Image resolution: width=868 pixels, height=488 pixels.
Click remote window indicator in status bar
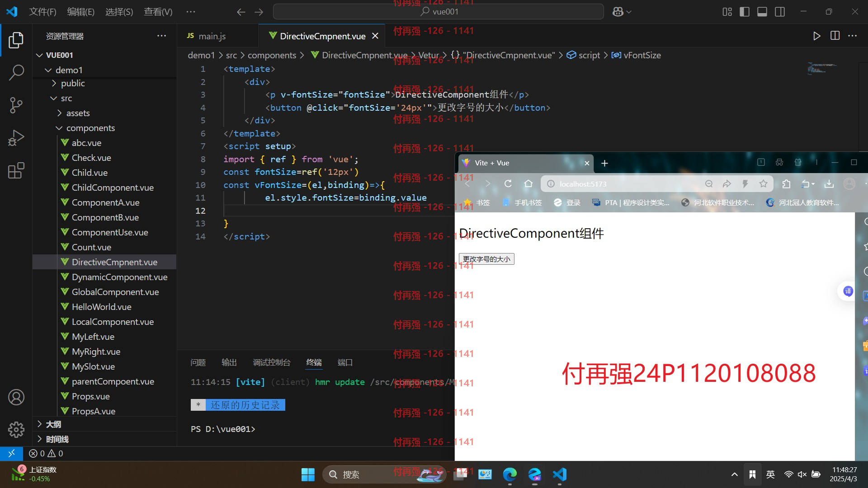(11, 453)
